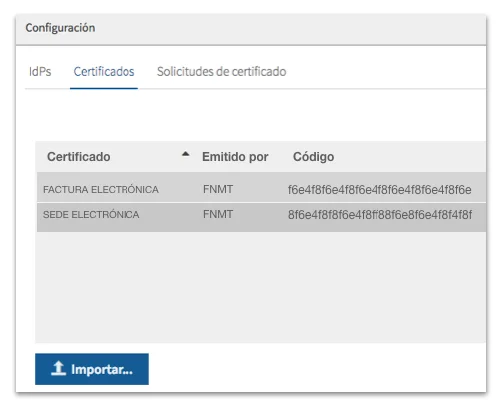Select the Certificados tab

pyautogui.click(x=104, y=72)
